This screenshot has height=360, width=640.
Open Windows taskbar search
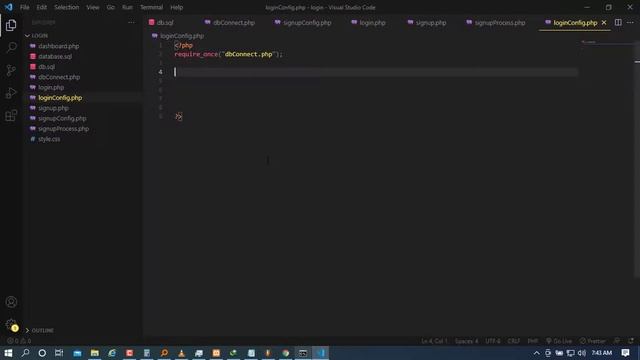(x=25, y=353)
